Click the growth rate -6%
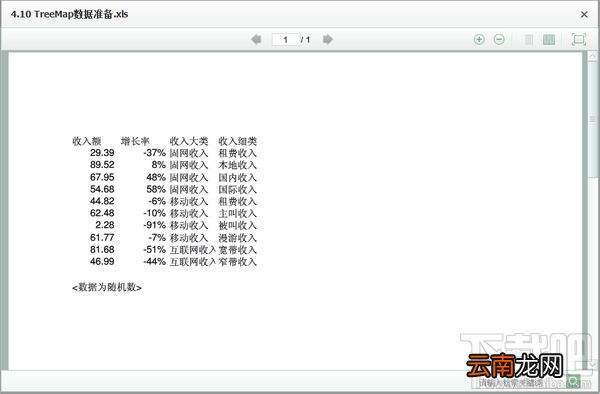The width and height of the screenshot is (600, 394). coord(157,201)
